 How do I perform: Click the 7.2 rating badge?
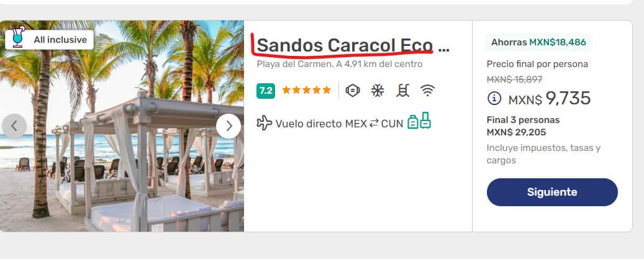tap(266, 91)
